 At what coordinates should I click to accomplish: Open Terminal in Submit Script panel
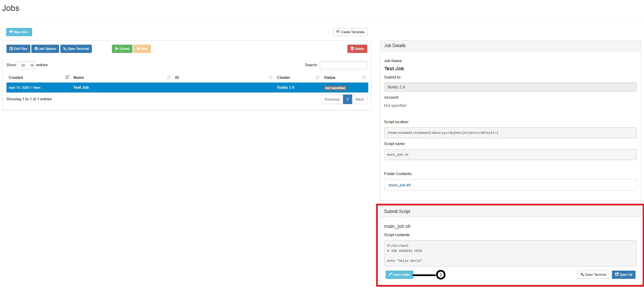[593, 275]
